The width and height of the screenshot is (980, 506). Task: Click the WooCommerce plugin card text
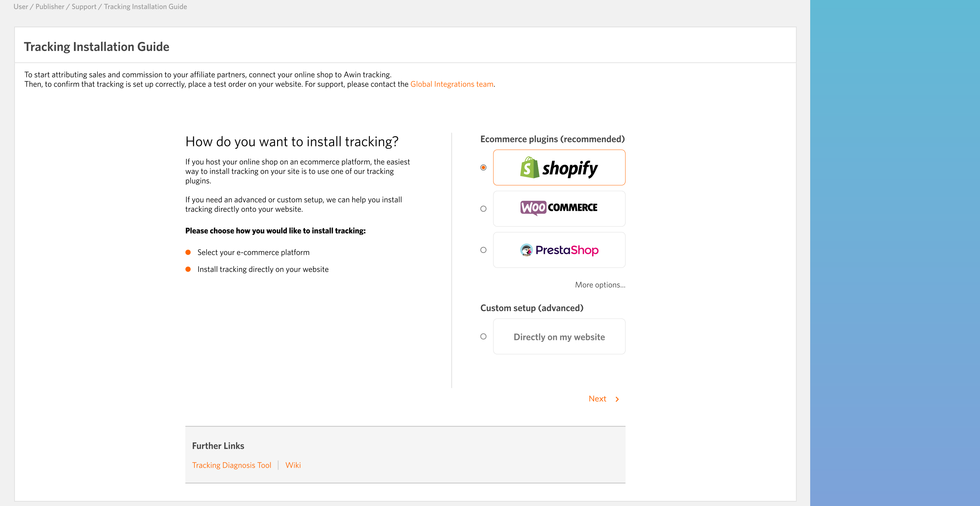click(572, 208)
